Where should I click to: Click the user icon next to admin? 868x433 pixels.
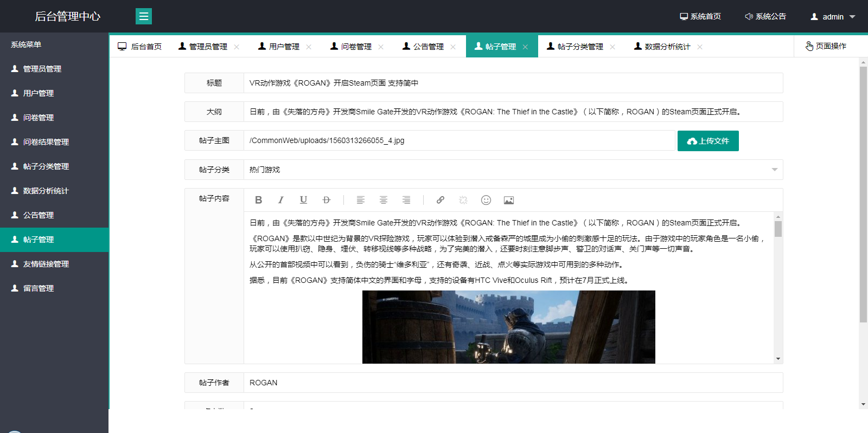coord(814,16)
